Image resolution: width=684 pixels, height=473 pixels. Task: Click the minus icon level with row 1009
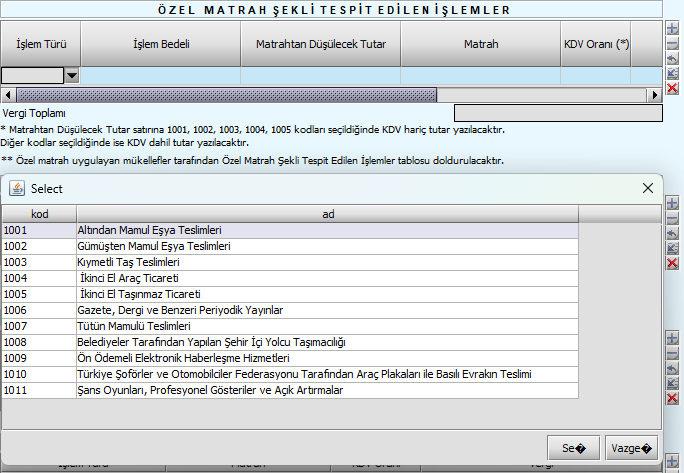pos(672,353)
